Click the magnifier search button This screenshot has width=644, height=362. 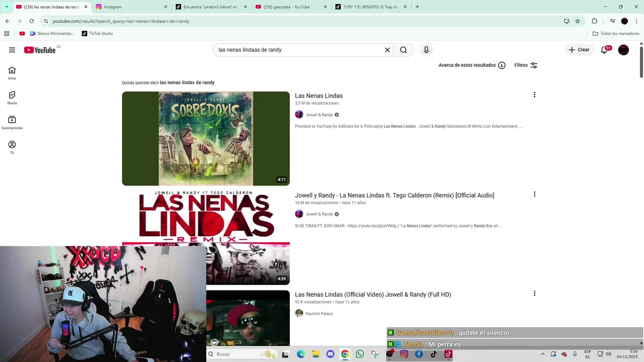tap(404, 50)
